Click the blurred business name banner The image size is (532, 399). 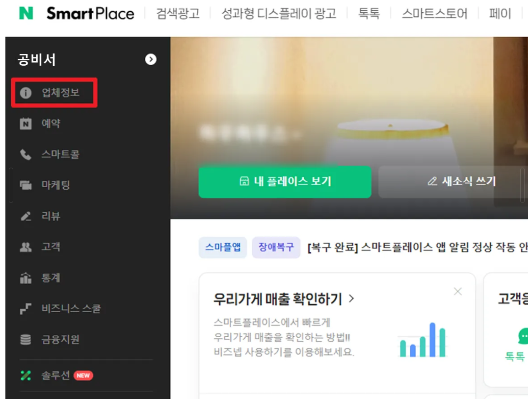(249, 133)
